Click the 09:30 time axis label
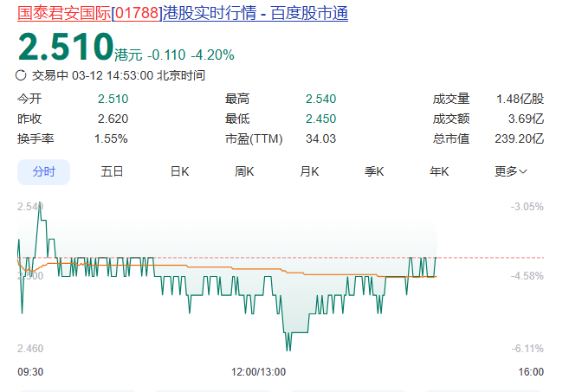 [x=30, y=372]
